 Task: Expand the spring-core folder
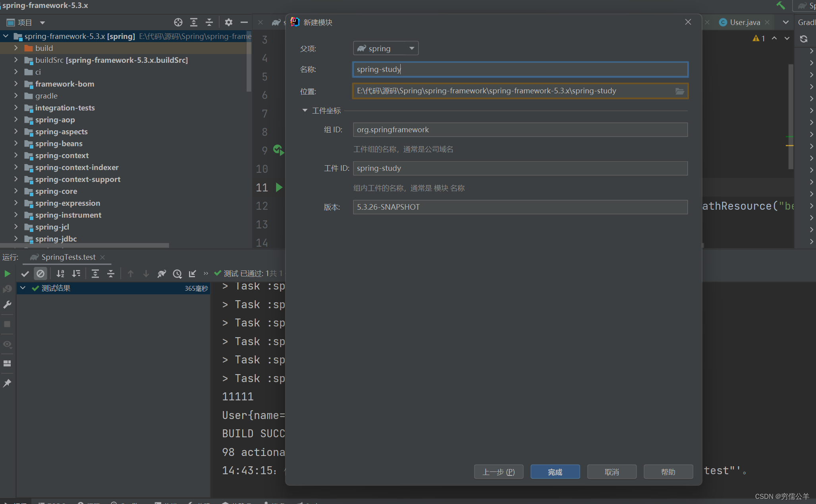[16, 191]
